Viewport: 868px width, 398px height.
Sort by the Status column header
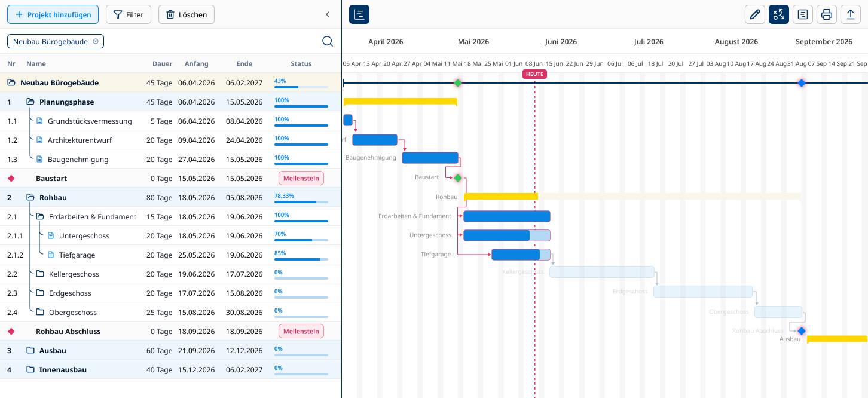click(301, 63)
